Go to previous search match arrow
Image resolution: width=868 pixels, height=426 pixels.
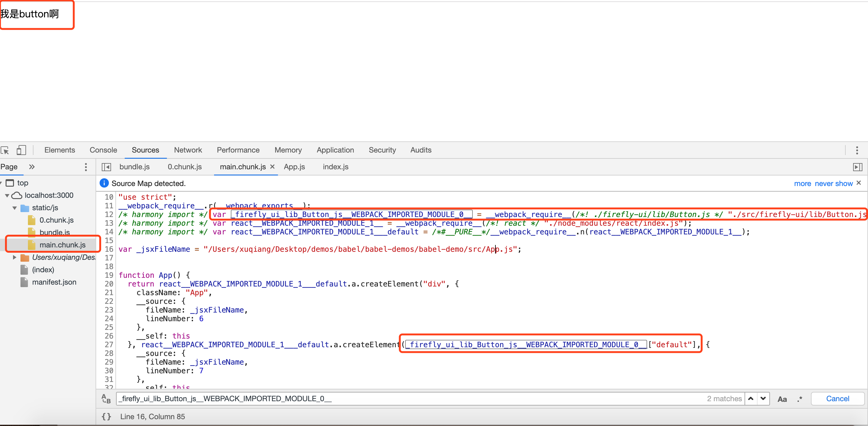click(751, 399)
